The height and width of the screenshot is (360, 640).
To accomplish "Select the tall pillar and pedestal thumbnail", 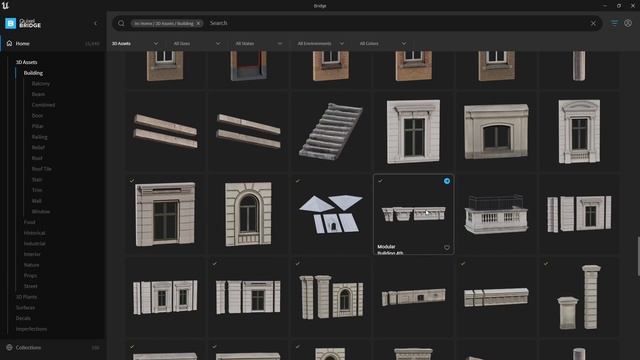I will pyautogui.click(x=579, y=297).
